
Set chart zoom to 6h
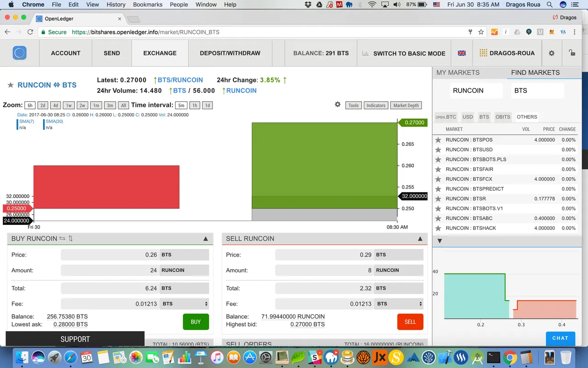pos(29,105)
